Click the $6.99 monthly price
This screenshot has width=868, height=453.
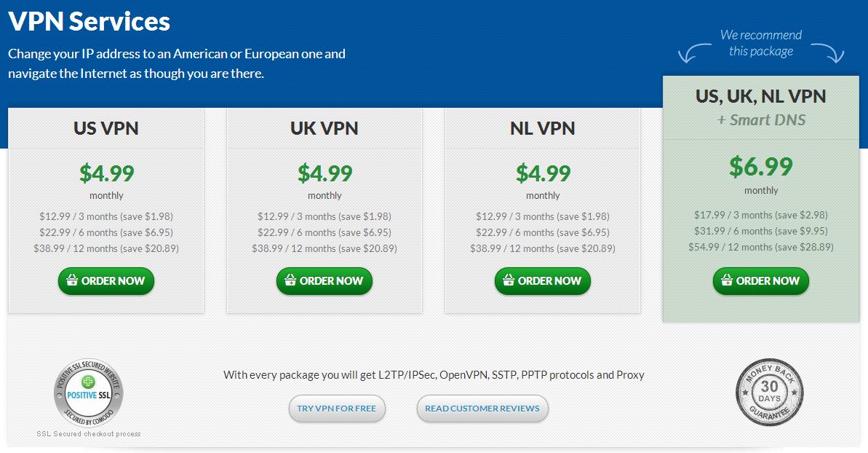[760, 166]
